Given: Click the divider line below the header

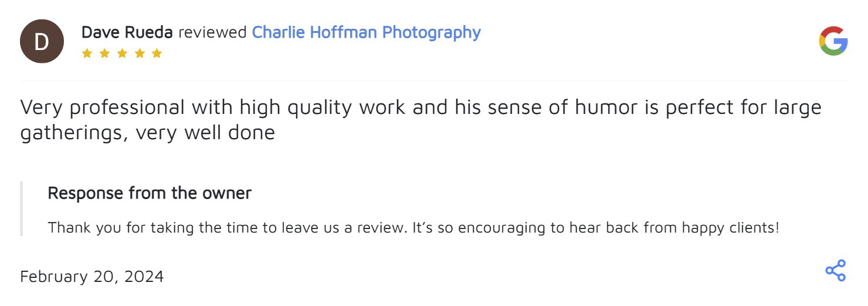Looking at the screenshot, I should point(434,80).
